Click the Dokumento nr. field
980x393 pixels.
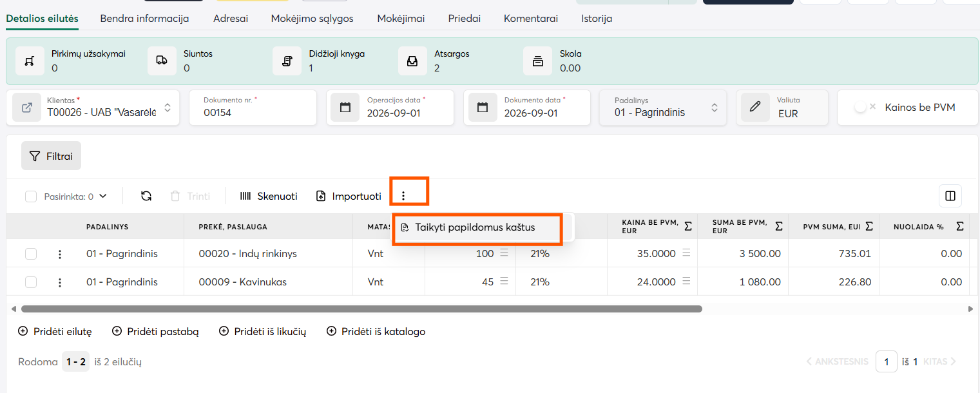(253, 108)
